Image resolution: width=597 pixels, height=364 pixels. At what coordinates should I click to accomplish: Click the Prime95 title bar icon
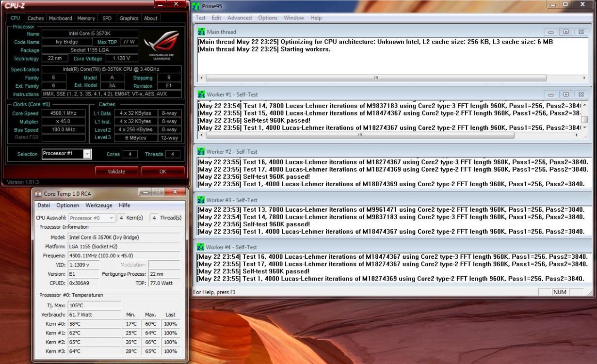coord(196,6)
